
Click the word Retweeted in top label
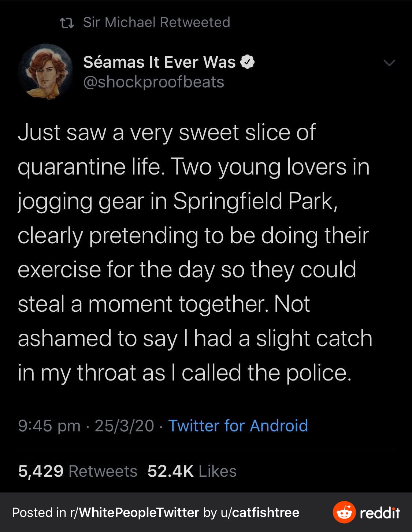pos(195,22)
